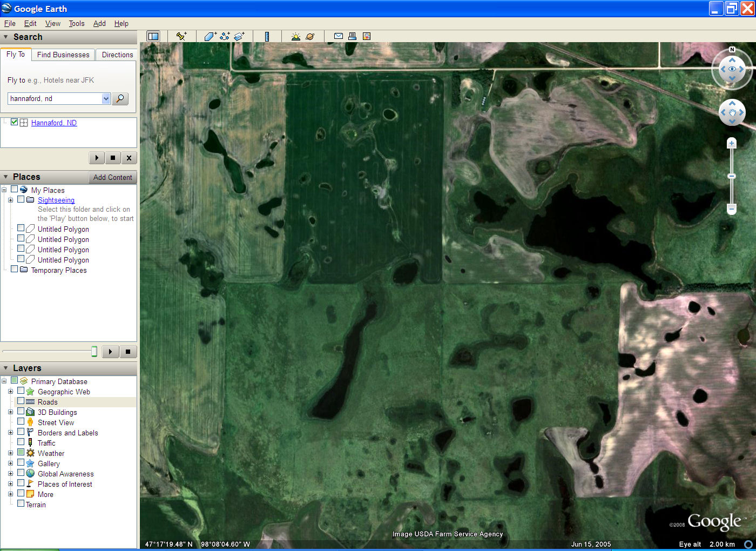Switch to Sky view with planet icon
This screenshot has height=551, width=756.
pyautogui.click(x=310, y=36)
